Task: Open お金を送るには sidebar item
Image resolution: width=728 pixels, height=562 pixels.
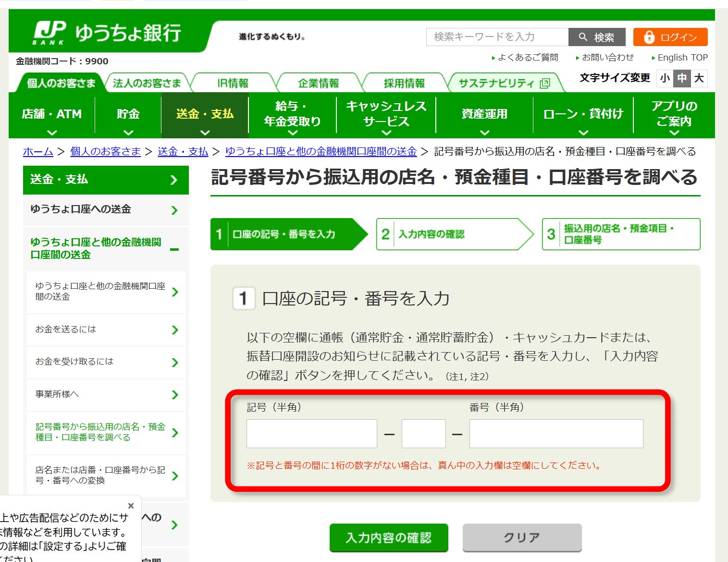Action: [x=106, y=330]
